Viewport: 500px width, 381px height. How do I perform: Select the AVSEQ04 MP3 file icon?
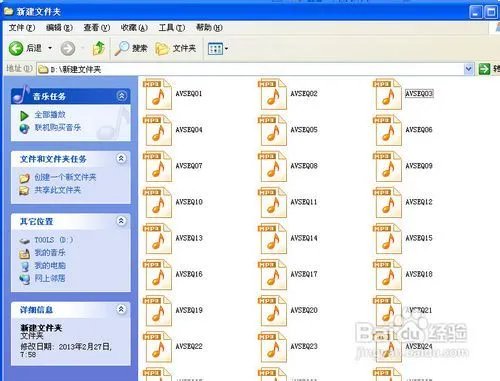pyautogui.click(x=157, y=130)
